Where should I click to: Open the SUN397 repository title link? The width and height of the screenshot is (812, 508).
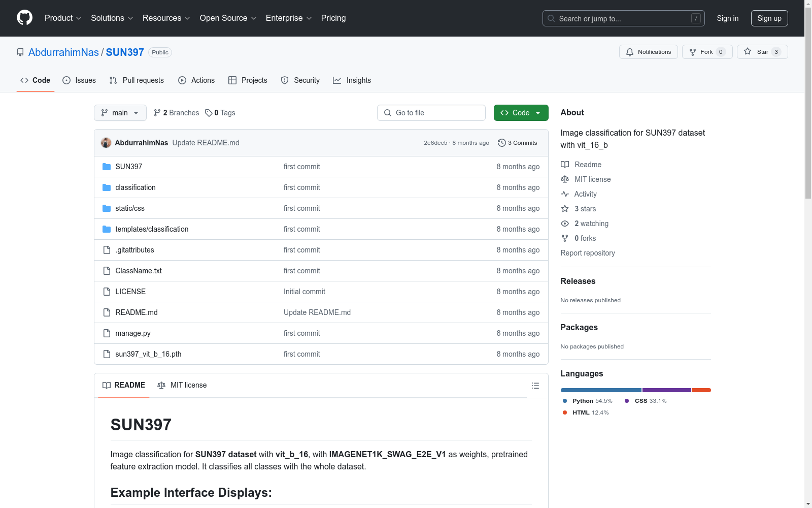point(125,52)
